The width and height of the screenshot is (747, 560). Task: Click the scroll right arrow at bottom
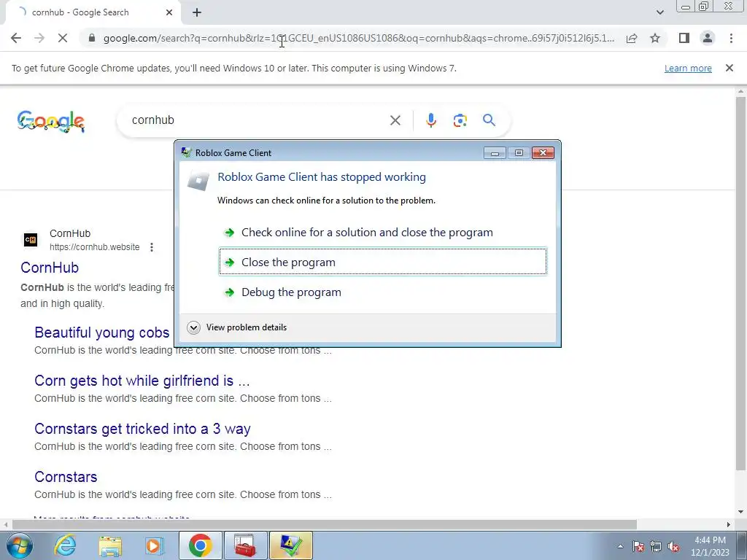coord(729,524)
